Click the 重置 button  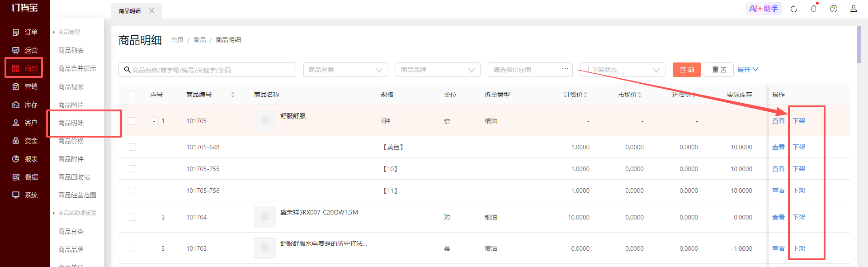[x=719, y=70]
